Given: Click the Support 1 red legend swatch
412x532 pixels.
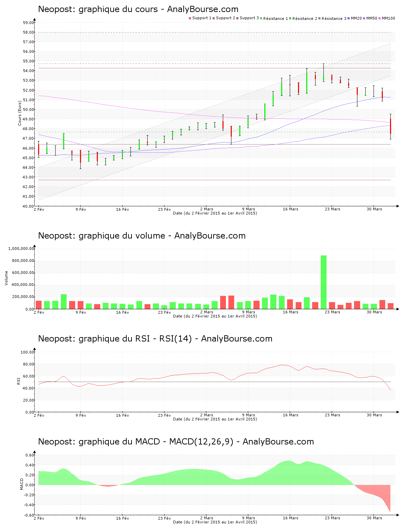Looking at the screenshot, I should [190, 18].
